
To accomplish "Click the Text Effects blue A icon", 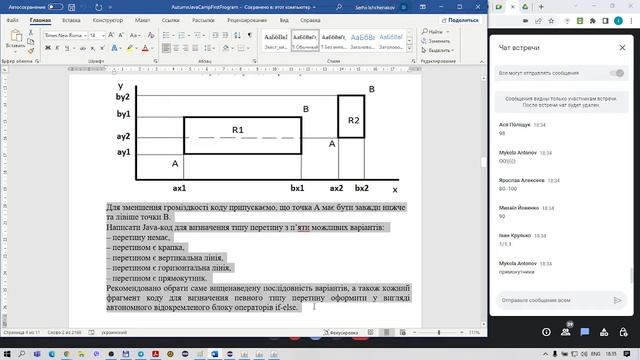I will click(115, 48).
